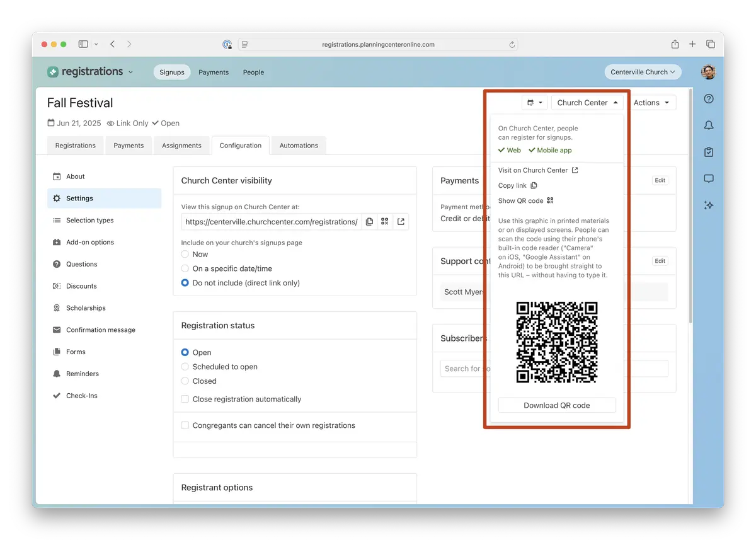Switch to the Registrations tab
The image size is (756, 540).
76,146
